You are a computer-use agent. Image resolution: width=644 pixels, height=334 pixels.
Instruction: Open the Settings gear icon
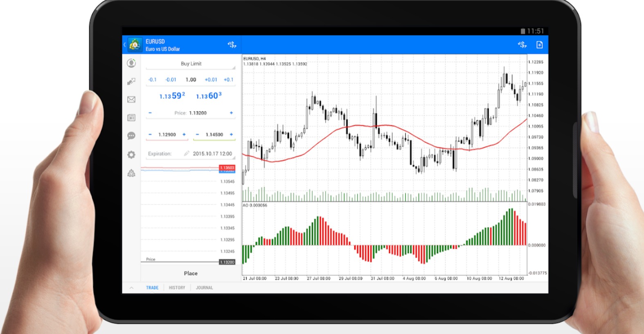pyautogui.click(x=131, y=155)
